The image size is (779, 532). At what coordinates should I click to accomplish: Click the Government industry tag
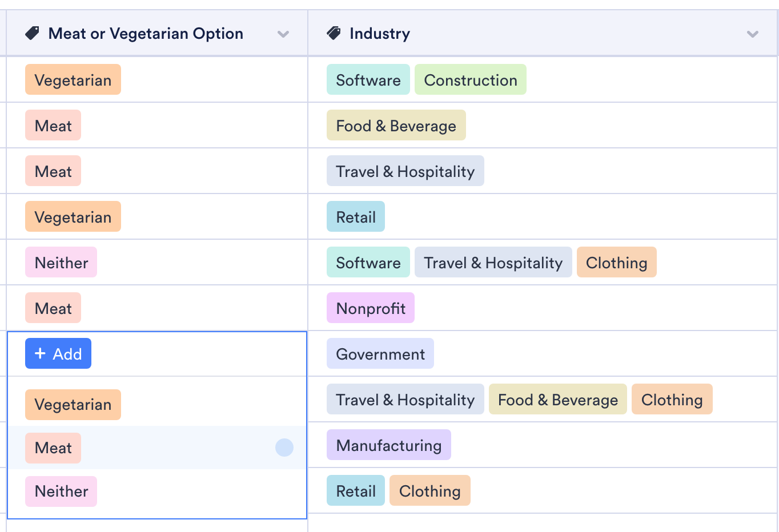(x=380, y=354)
